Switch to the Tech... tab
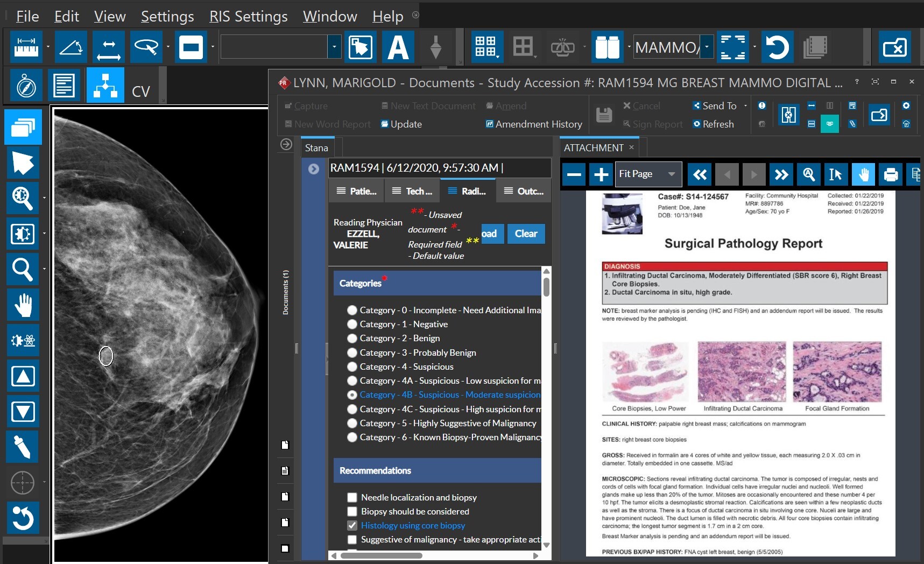Image resolution: width=924 pixels, height=564 pixels. tap(412, 191)
